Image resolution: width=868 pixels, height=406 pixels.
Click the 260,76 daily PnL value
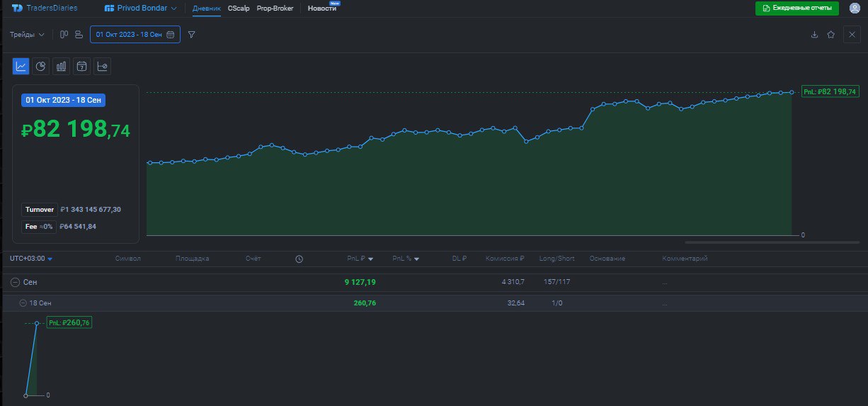365,303
